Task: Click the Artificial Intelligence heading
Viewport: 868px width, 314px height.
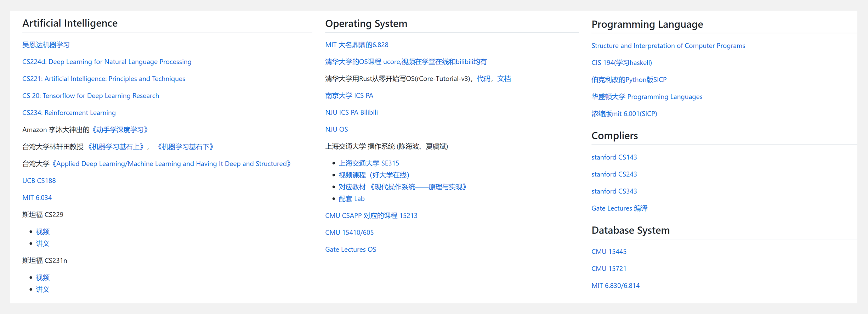Action: coord(70,23)
